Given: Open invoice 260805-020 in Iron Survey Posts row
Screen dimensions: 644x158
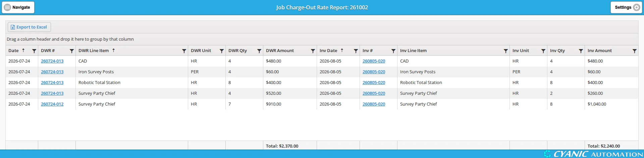Looking at the screenshot, I should [374, 72].
